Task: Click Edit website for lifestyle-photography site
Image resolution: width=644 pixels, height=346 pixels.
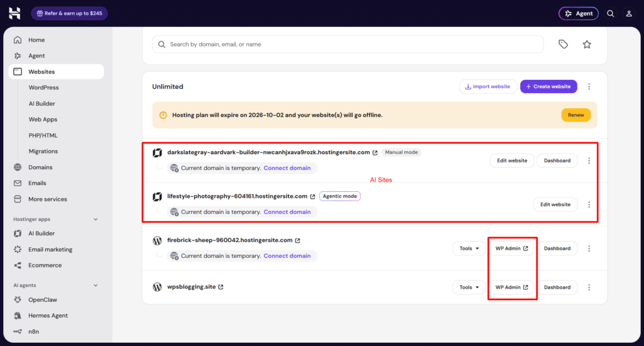Action: (x=555, y=204)
